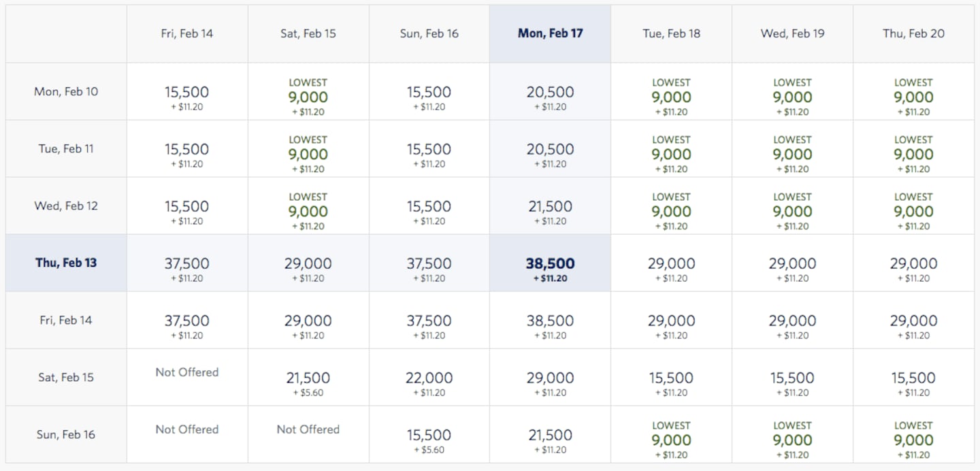Pick lowest 9,000 fare: Wed Feb 12 row, Tue Feb 18
The height and width of the screenshot is (471, 980).
tap(671, 212)
